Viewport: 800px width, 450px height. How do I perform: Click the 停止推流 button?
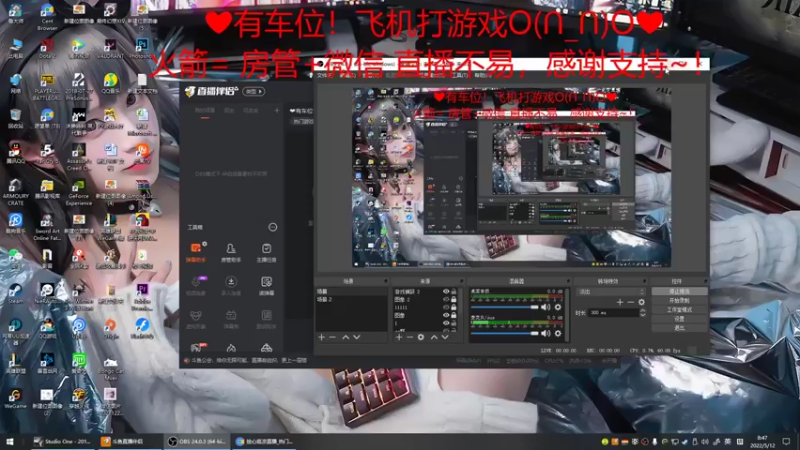click(x=680, y=291)
